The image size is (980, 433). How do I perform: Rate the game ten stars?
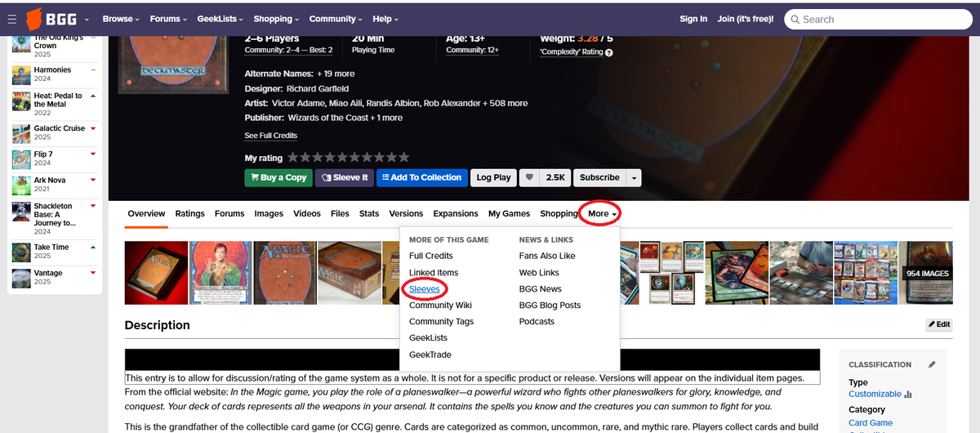[403, 157]
